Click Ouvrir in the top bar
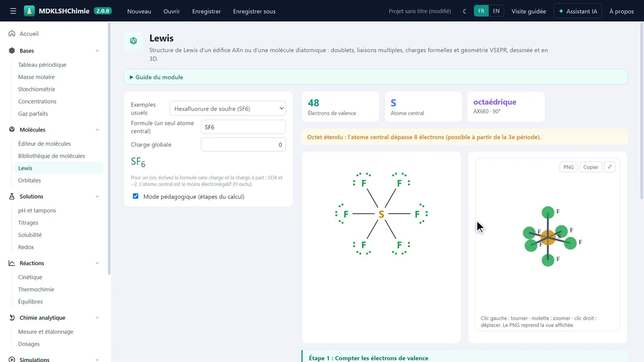 171,11
